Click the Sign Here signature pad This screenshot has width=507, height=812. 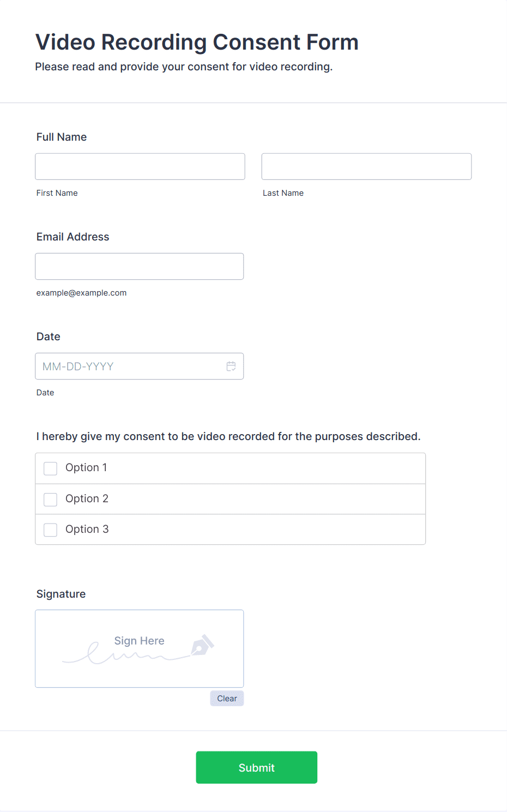(140, 648)
